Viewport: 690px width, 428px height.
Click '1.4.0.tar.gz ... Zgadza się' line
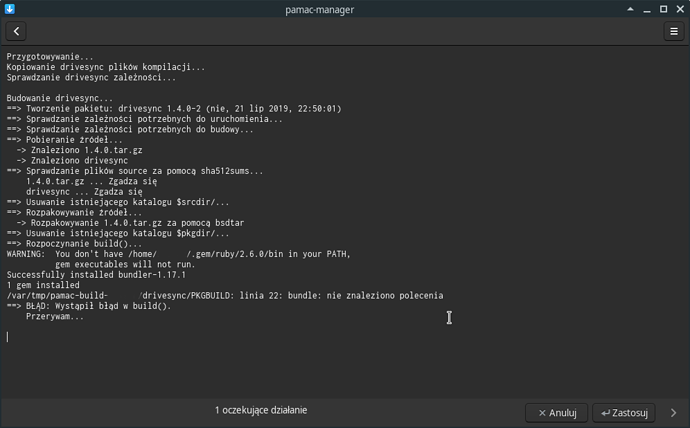click(x=91, y=181)
